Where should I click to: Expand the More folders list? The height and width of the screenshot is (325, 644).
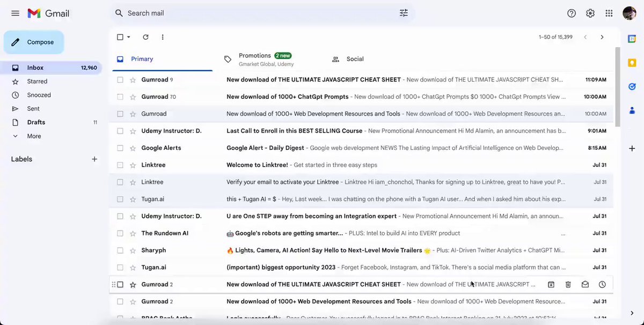tap(34, 136)
